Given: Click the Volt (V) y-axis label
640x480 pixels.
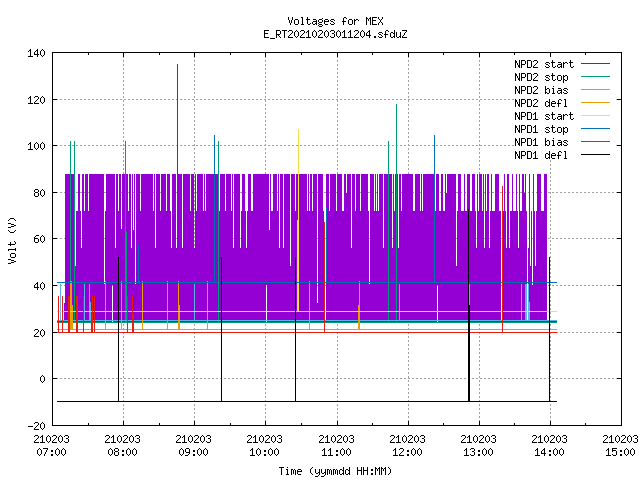Looking at the screenshot, I should (x=13, y=240).
